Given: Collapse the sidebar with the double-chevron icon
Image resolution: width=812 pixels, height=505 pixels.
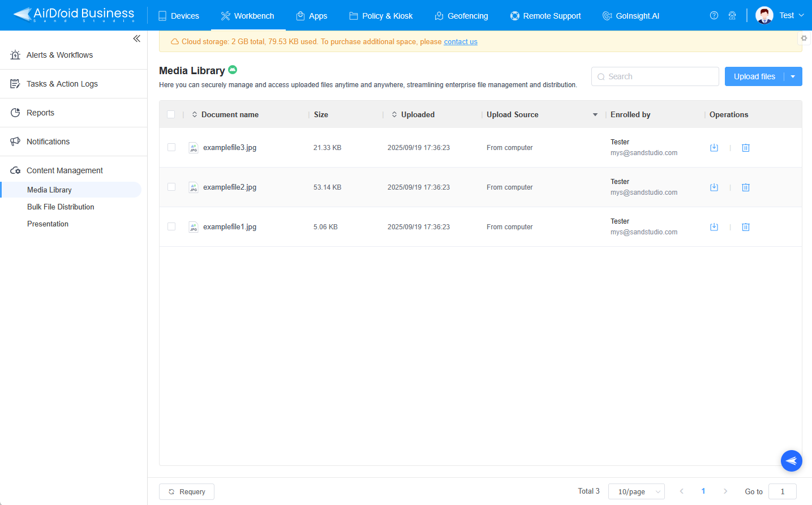Looking at the screenshot, I should (x=136, y=38).
